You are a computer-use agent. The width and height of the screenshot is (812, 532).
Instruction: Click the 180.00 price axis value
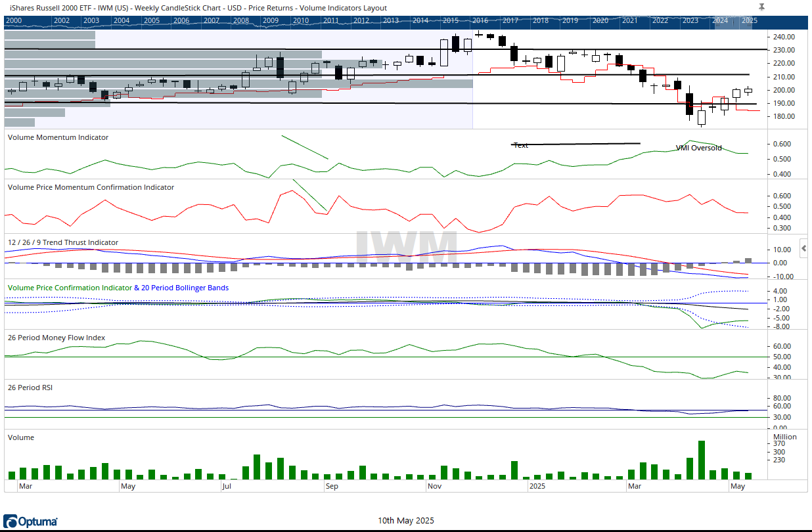click(785, 117)
